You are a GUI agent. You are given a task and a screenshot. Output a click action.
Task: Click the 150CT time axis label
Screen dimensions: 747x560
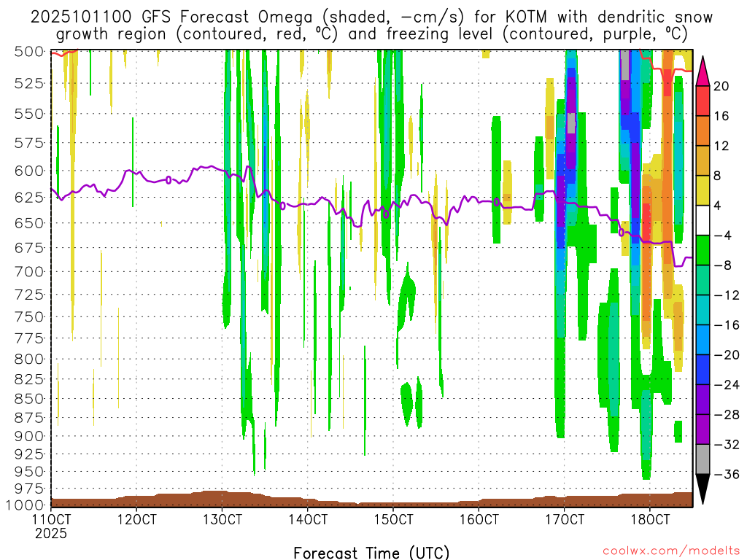point(393,519)
